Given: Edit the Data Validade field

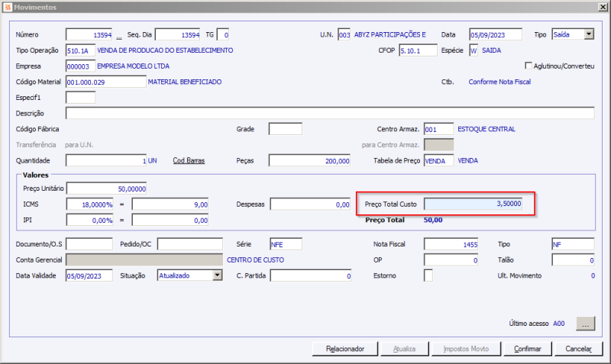Looking at the screenshot, I should 89,275.
